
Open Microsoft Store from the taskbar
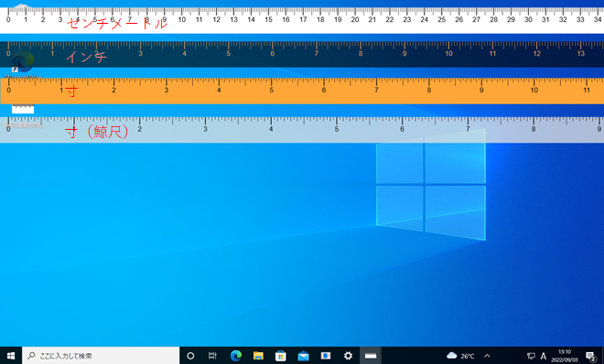click(281, 356)
